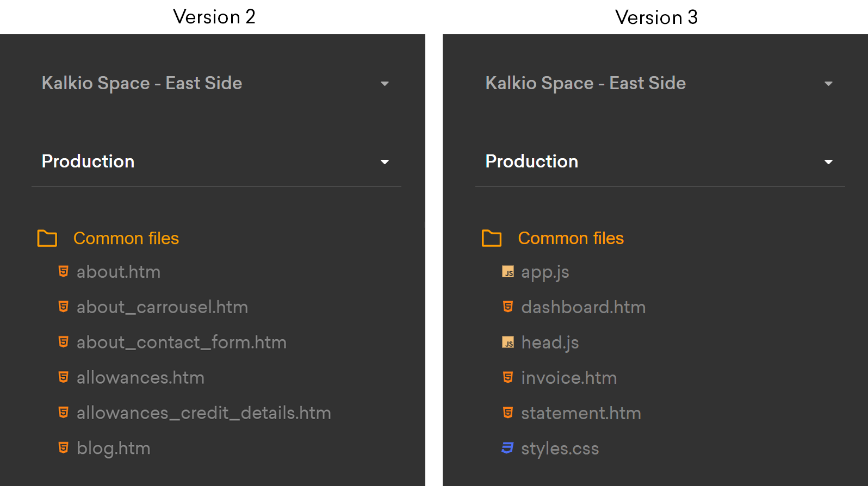The width and height of the screenshot is (868, 486).
Task: Click the HTML icon beside about.htm
Action: 64,271
